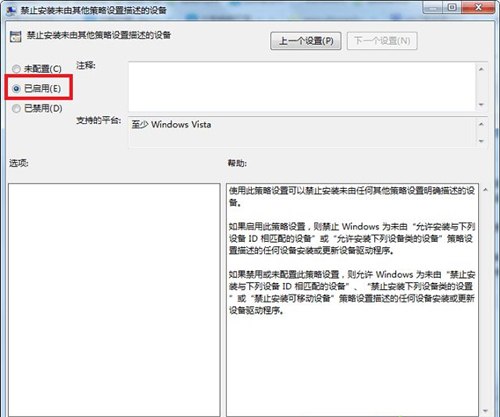
Task: Click inside the 注释 comment text box
Action: point(302,87)
